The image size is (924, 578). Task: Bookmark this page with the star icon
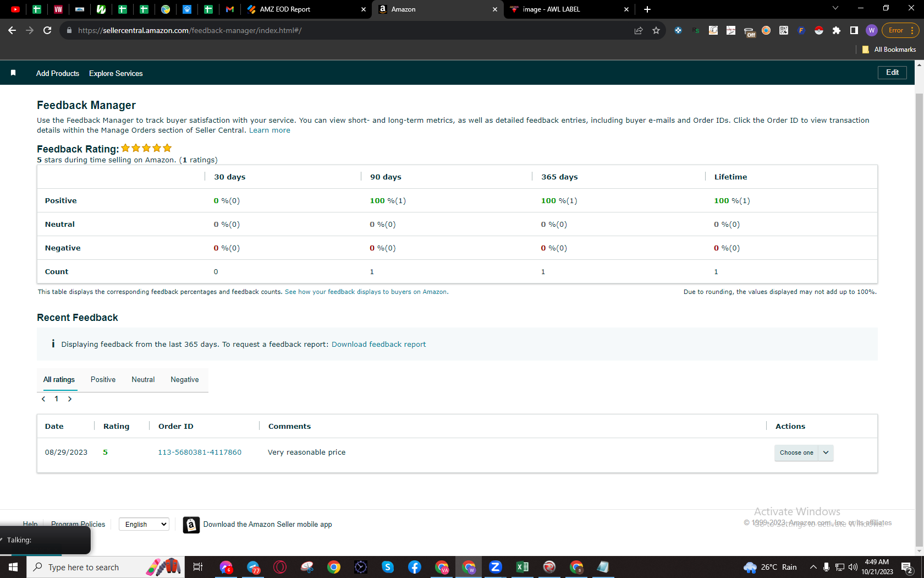(656, 30)
